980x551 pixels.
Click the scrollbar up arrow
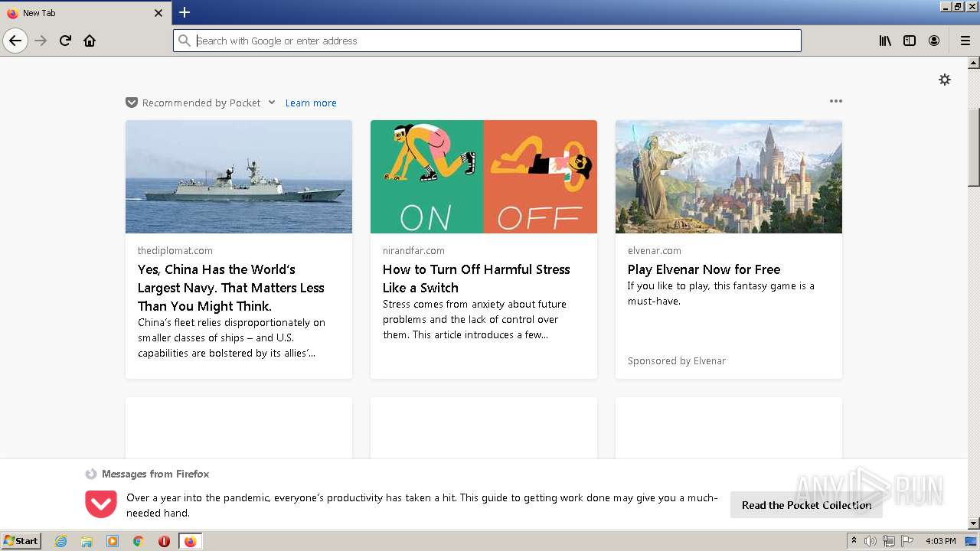(974, 63)
